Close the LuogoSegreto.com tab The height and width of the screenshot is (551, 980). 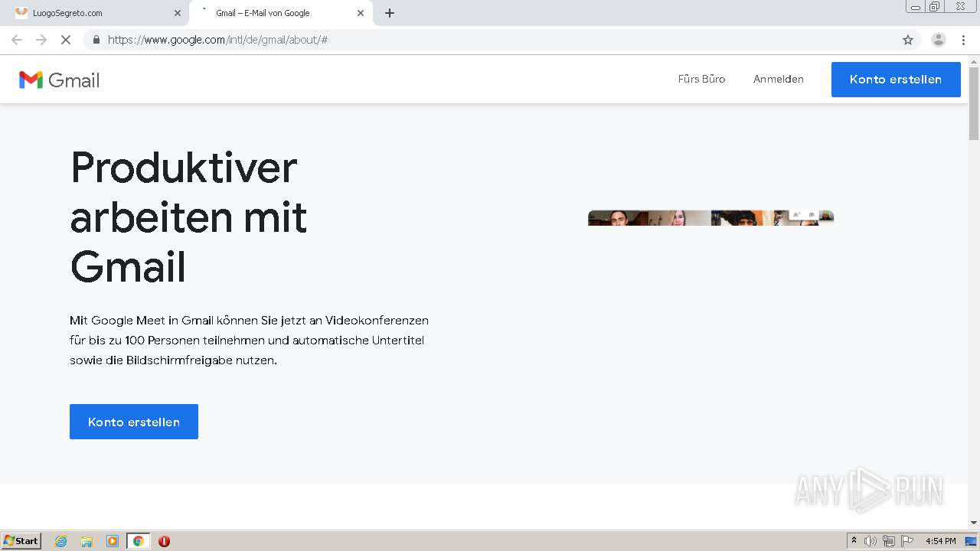[x=178, y=13]
